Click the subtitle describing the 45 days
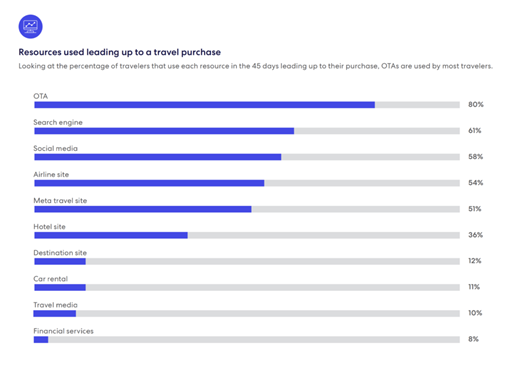 (x=256, y=66)
